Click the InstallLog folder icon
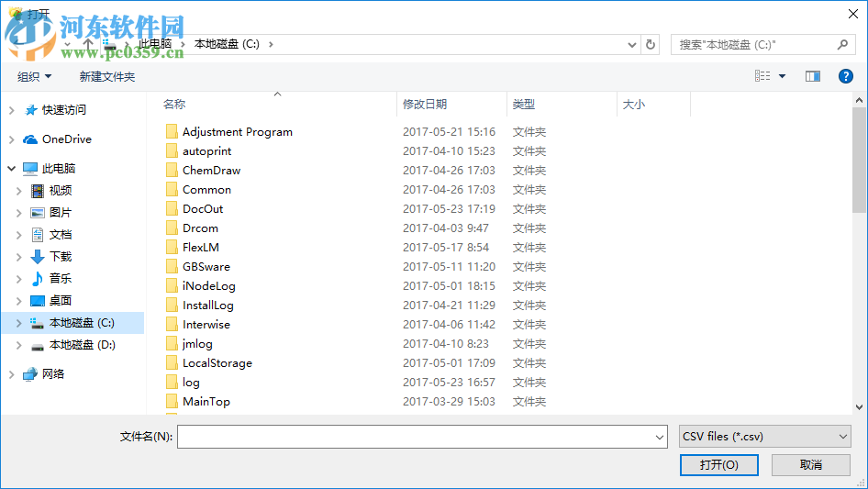The width and height of the screenshot is (868, 489). click(x=172, y=306)
